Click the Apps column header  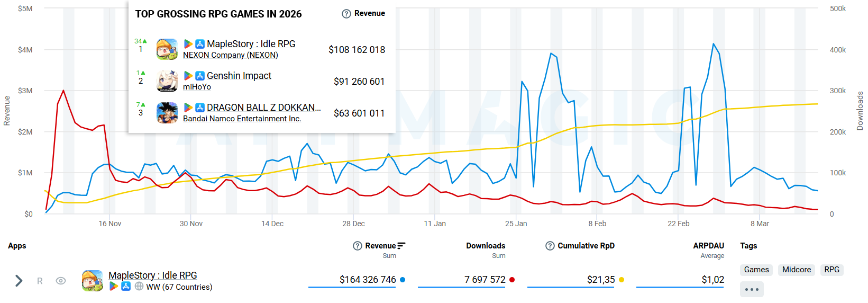pos(17,246)
